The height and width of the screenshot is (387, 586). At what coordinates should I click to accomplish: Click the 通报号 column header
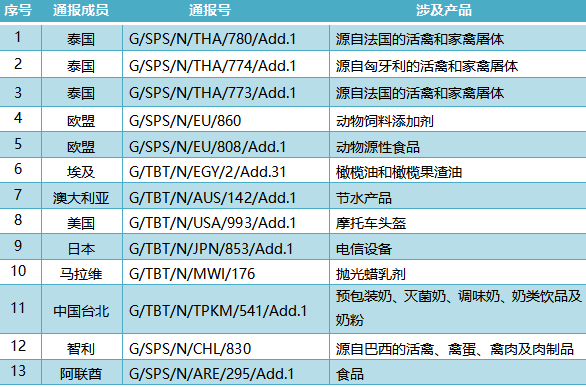[210, 10]
